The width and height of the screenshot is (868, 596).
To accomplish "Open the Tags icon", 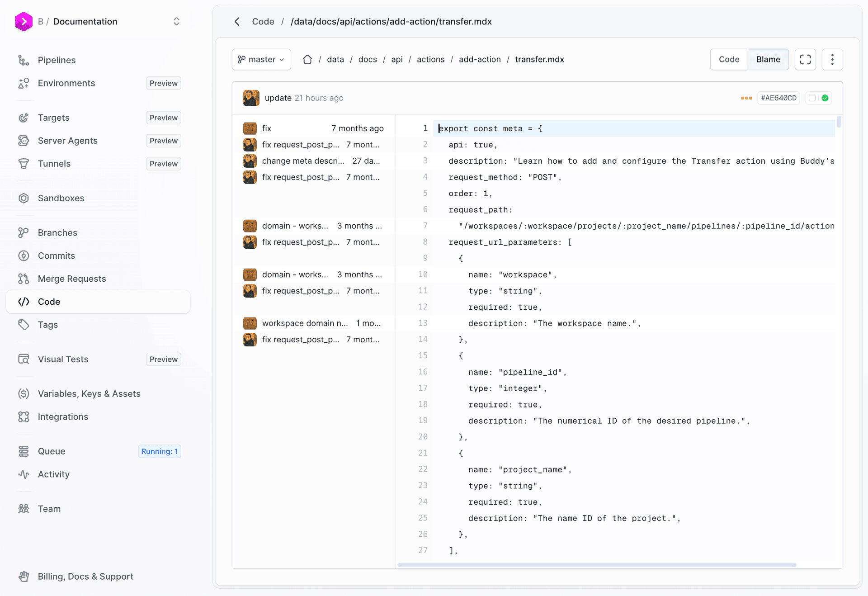I will pos(24,325).
